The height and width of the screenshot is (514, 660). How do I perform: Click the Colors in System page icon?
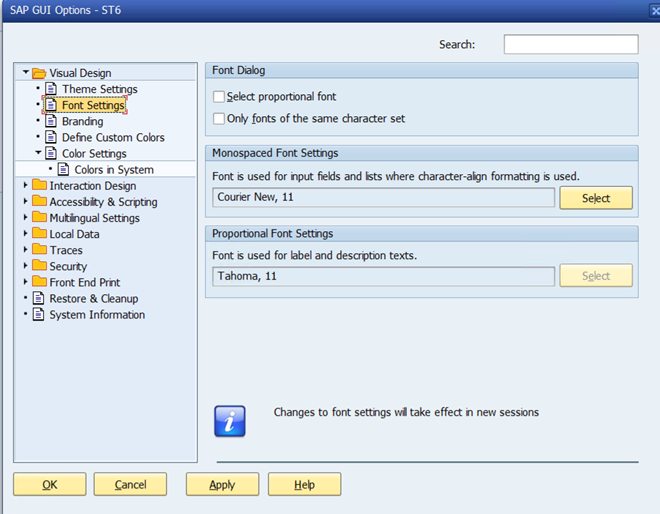[x=64, y=169]
